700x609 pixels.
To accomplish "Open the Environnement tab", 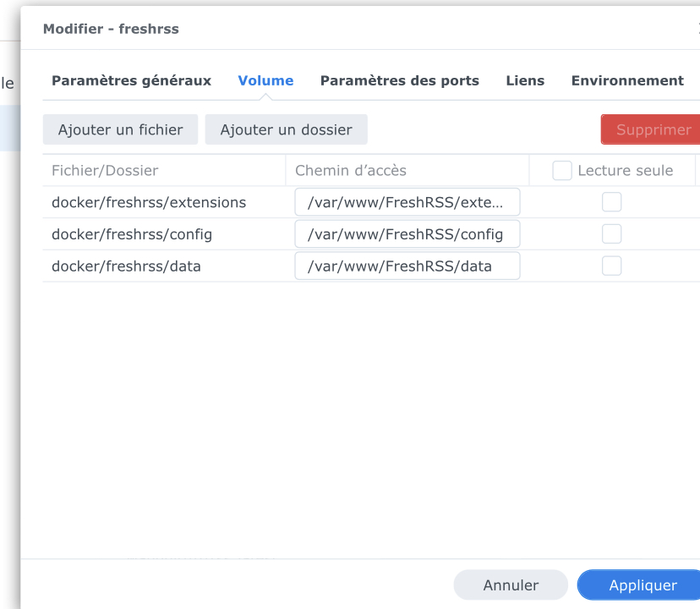I will 627,81.
